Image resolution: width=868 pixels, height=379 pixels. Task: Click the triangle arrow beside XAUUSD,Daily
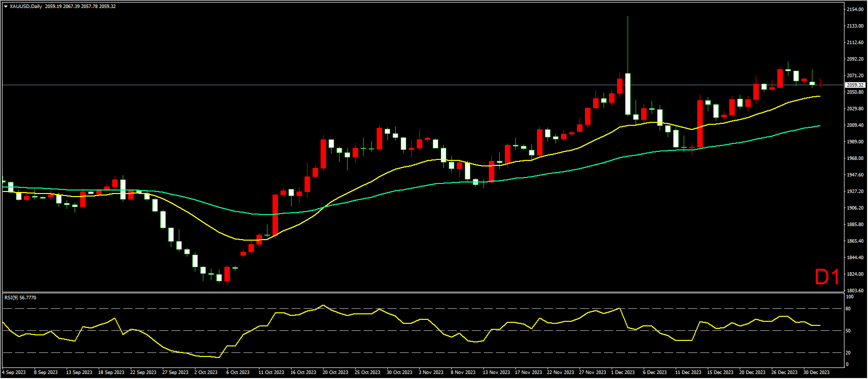pyautogui.click(x=6, y=7)
